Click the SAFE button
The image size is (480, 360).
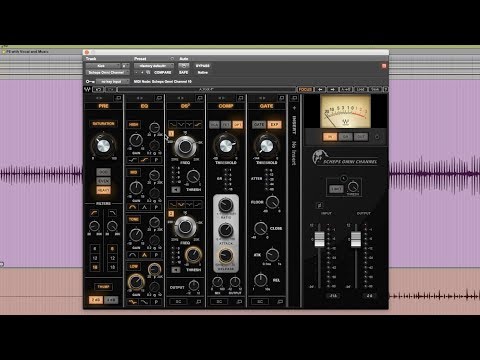(x=184, y=72)
